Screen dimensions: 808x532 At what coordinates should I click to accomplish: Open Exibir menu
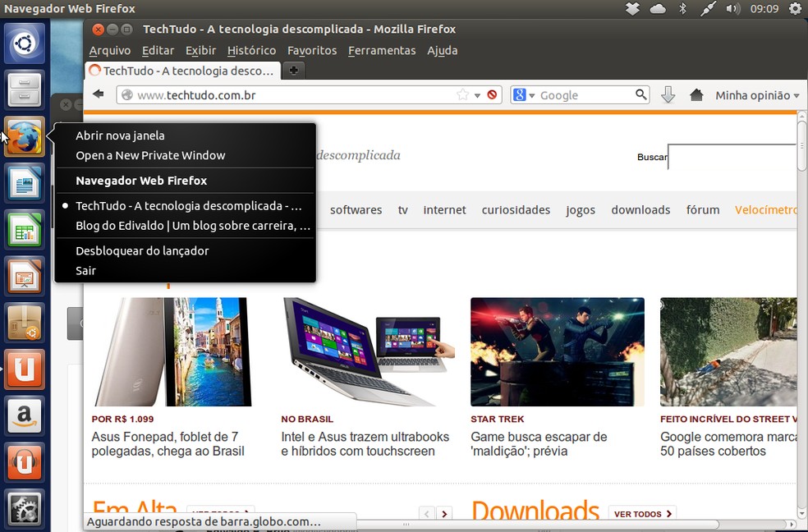200,50
